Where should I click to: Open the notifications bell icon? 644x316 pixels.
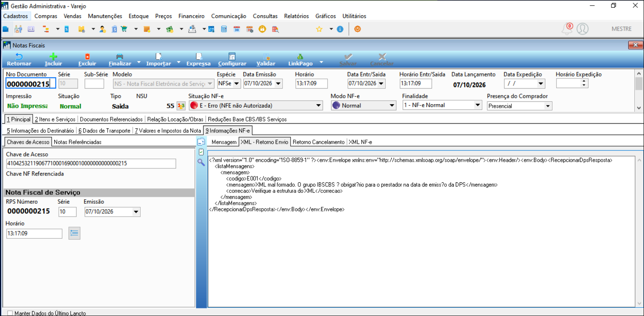[x=567, y=29]
